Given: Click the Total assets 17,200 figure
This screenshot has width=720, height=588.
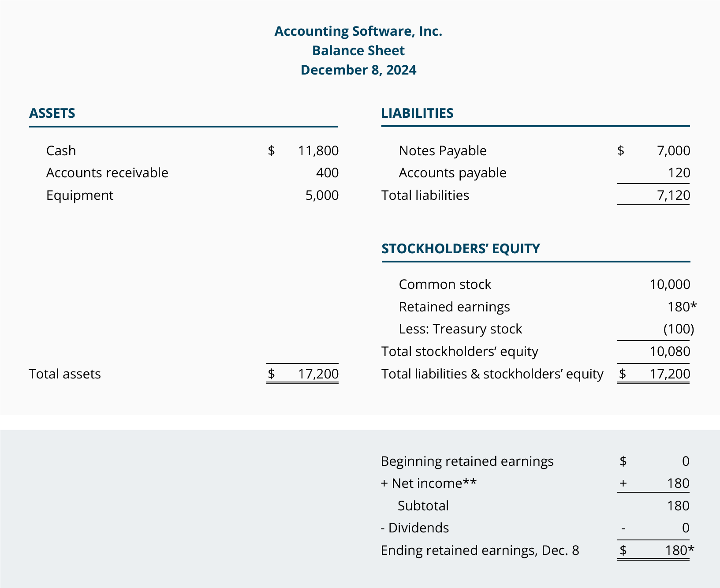Looking at the screenshot, I should (x=318, y=374).
